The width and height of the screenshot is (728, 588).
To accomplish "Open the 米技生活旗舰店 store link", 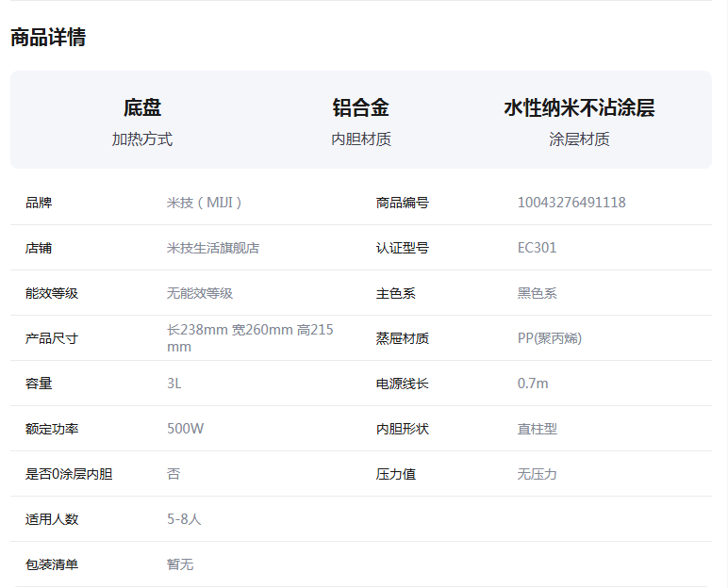I will click(212, 248).
